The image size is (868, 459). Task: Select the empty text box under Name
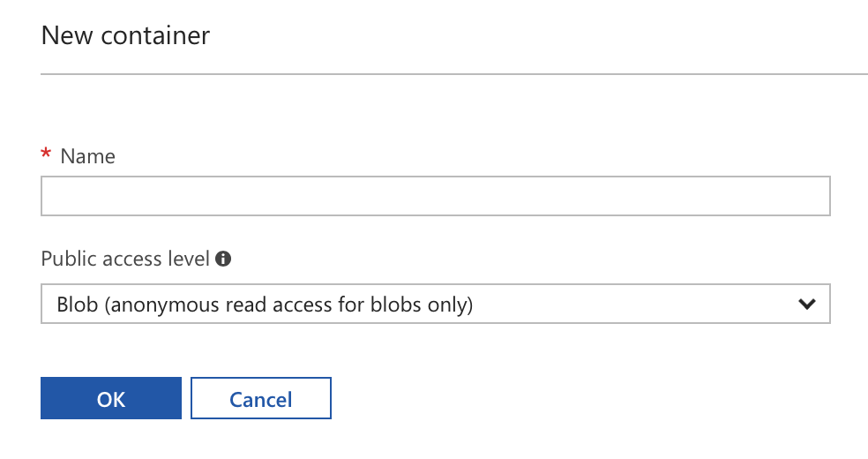click(x=436, y=196)
